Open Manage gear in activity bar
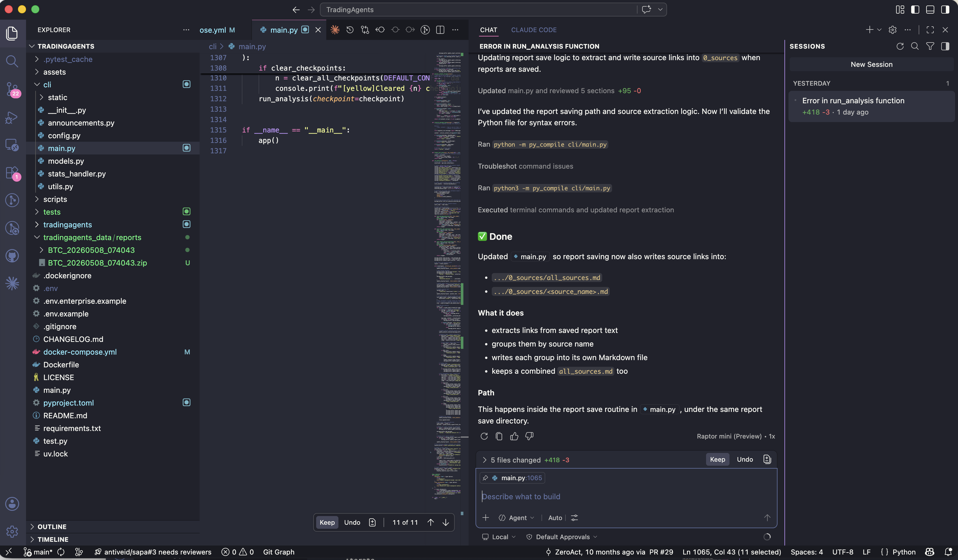This screenshot has width=958, height=560. [x=12, y=531]
